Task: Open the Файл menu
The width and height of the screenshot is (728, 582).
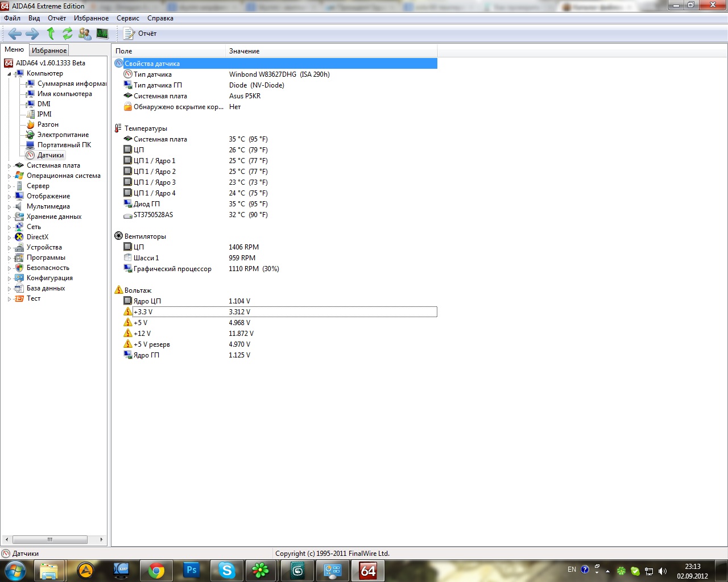Action: [12, 18]
